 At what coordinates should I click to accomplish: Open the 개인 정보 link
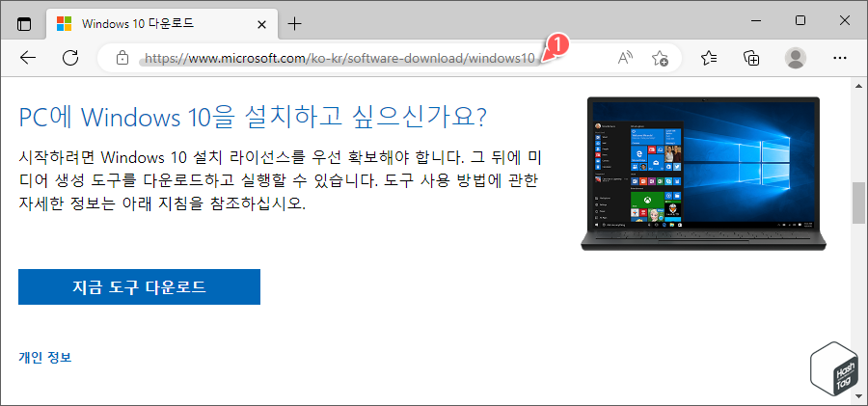point(45,357)
